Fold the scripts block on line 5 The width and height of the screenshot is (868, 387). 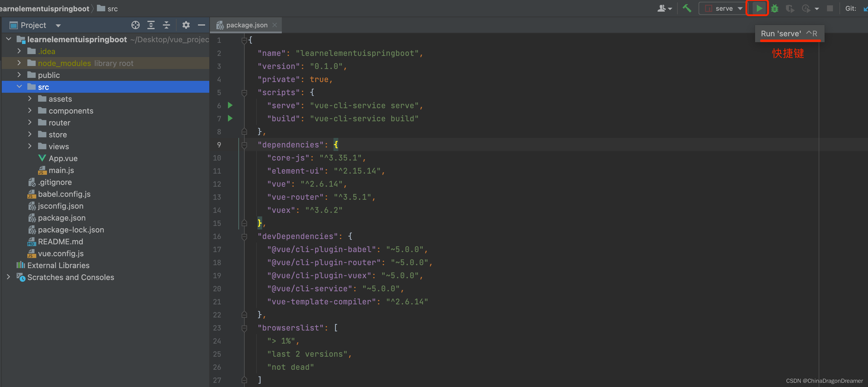[244, 93]
